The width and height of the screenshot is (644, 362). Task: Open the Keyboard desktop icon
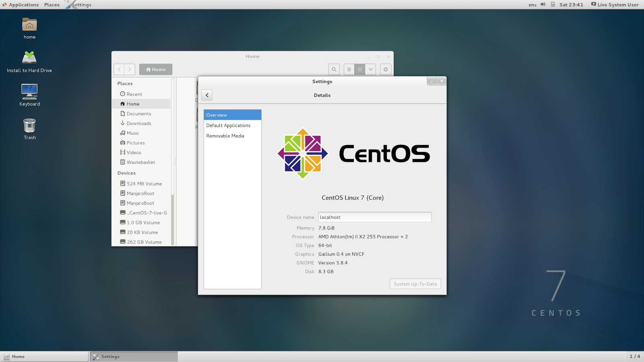[x=29, y=95]
